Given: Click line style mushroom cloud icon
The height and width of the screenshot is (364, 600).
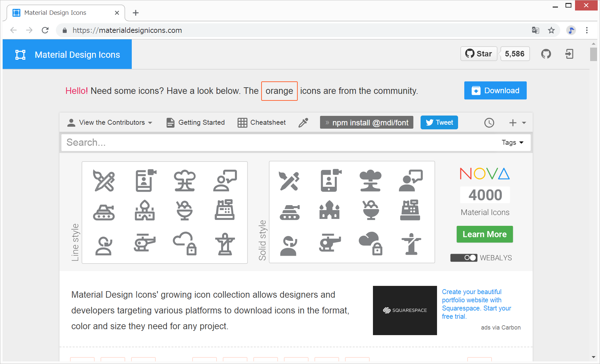Looking at the screenshot, I should click(x=185, y=181).
